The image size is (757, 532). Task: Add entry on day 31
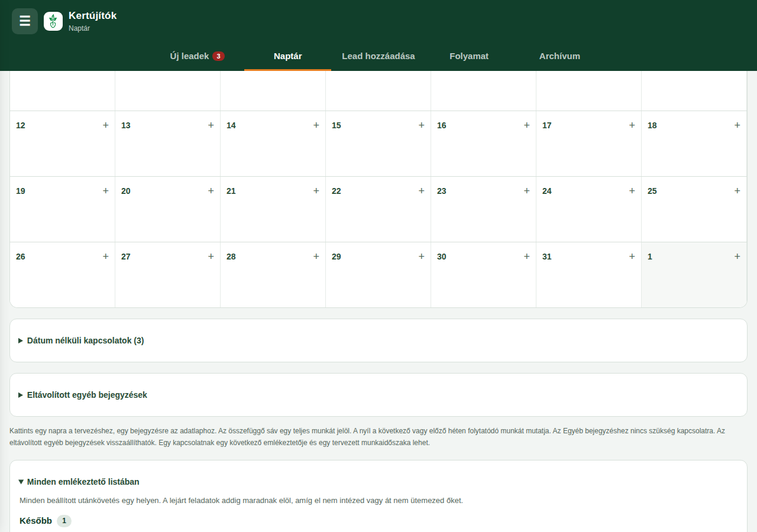click(632, 257)
